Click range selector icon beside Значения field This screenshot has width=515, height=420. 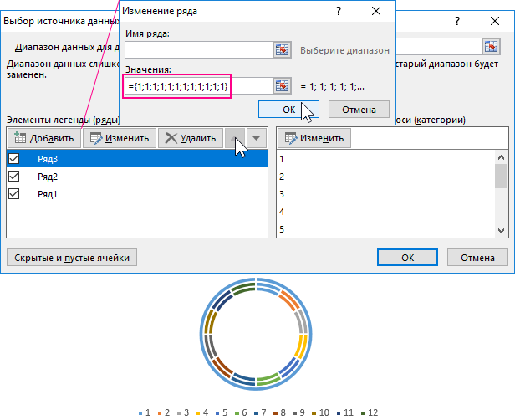tap(283, 85)
